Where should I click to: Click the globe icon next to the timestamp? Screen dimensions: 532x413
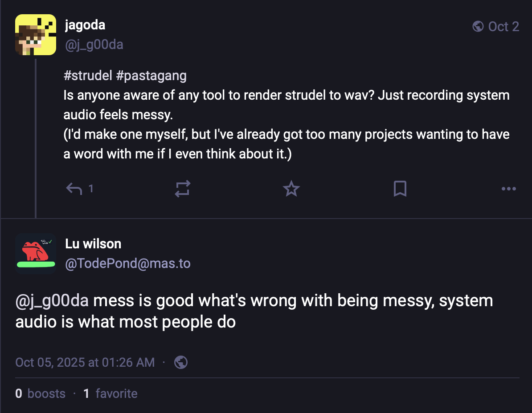tap(180, 362)
